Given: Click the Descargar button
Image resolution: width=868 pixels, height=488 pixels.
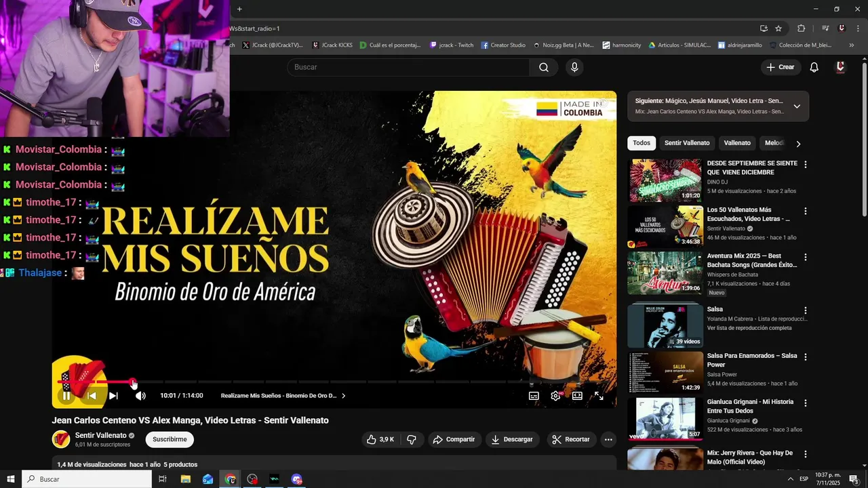Looking at the screenshot, I should pyautogui.click(x=512, y=439).
